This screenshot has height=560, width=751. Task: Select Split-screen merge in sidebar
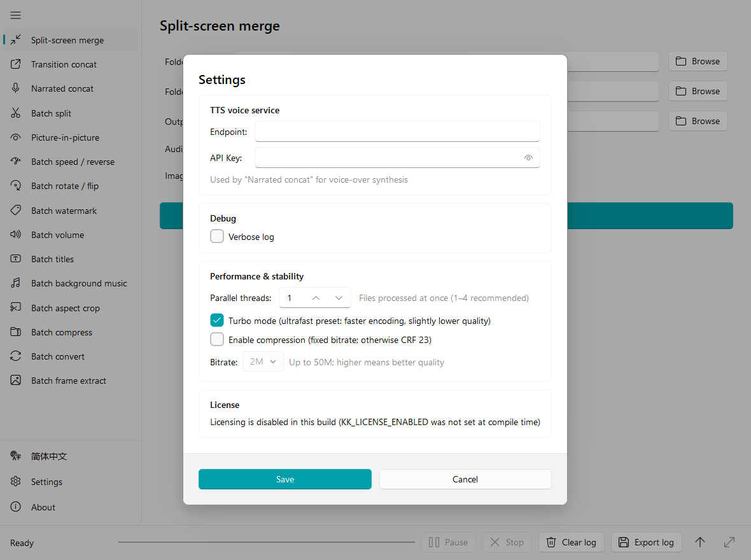tap(71, 39)
